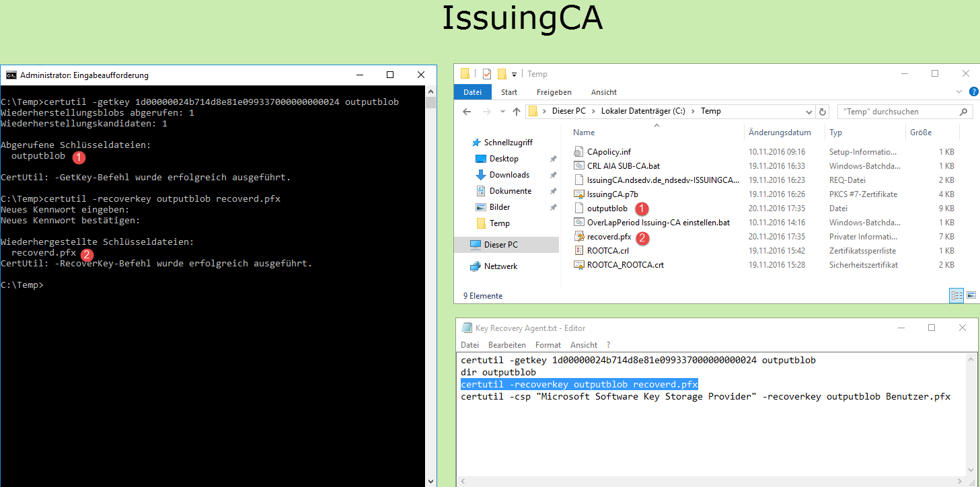
Task: Sort files by Änderungsdatum column header
Action: 780,133
